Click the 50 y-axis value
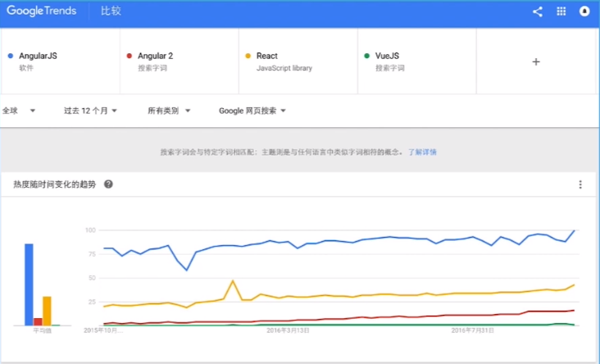 (x=92, y=278)
